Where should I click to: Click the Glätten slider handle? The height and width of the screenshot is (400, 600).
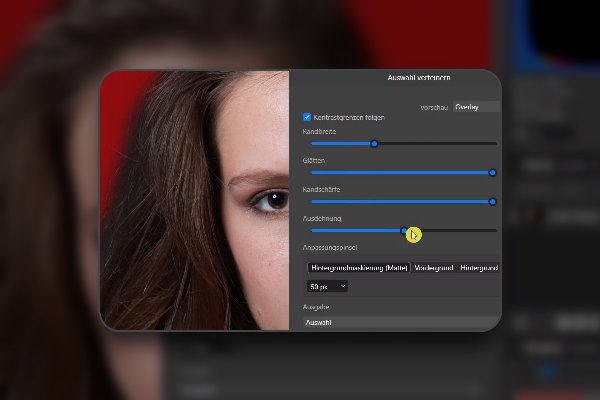click(x=492, y=173)
